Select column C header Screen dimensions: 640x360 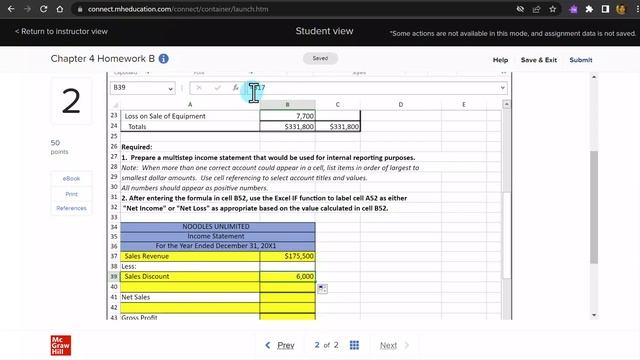(x=338, y=105)
